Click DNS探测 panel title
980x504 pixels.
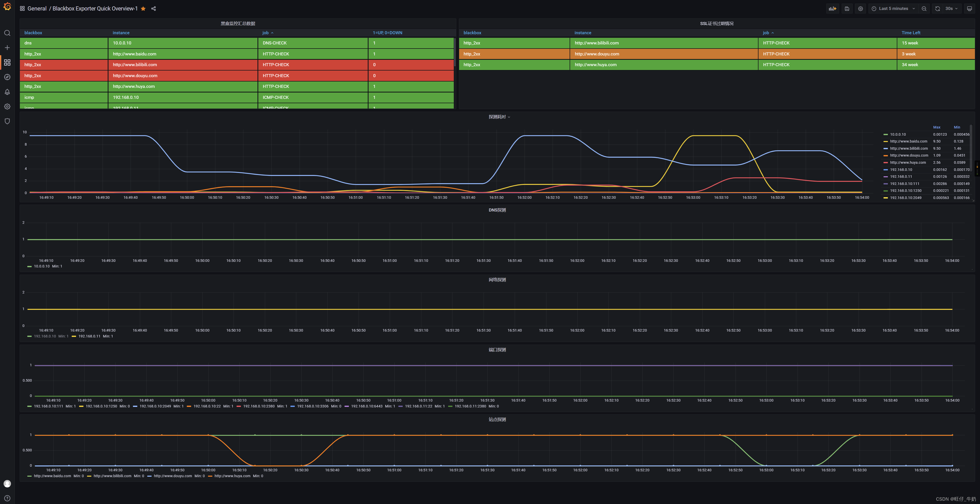[497, 210]
